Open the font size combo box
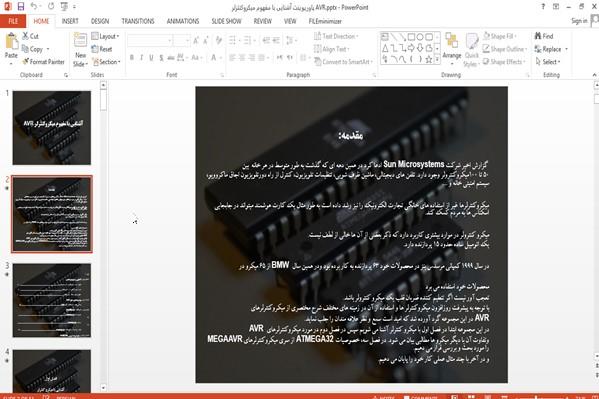Image resolution: width=599 pixels, height=399 pixels. (x=181, y=41)
